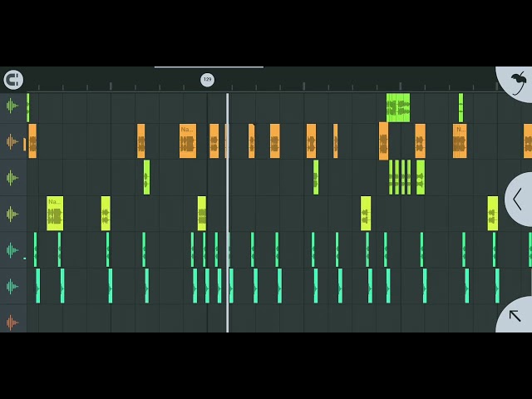
Task: Select the first track's green waveform icon
Action: [x=12, y=106]
